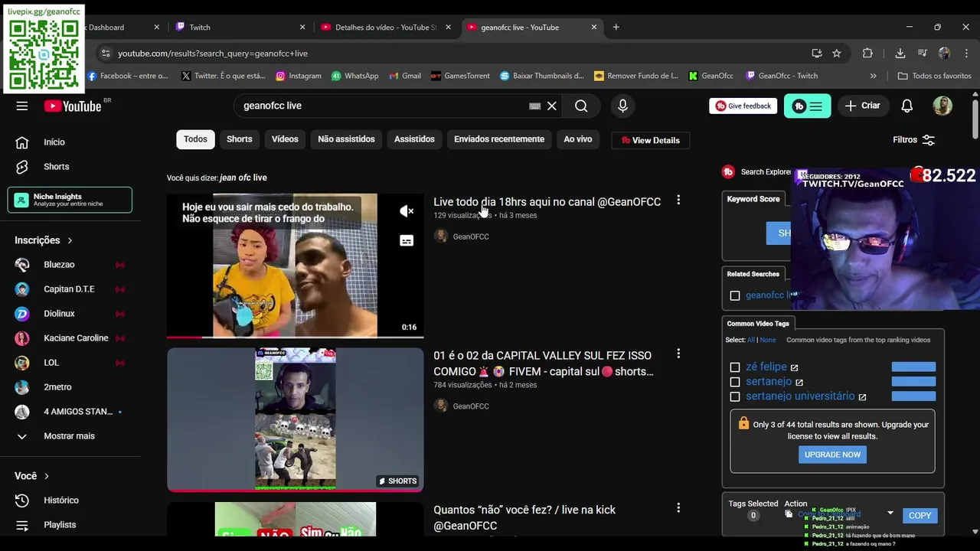Open the account avatar menu
Screen dimensions: 980x551
click(942, 106)
